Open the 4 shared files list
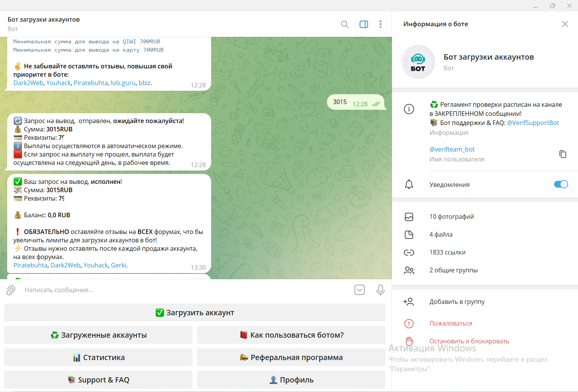This screenshot has width=578, height=392. click(x=441, y=234)
